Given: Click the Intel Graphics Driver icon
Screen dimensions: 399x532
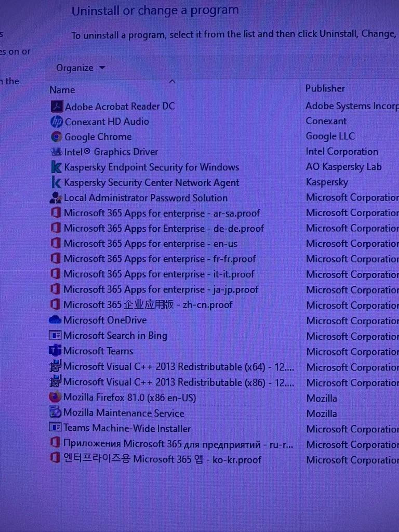Looking at the screenshot, I should point(57,152).
